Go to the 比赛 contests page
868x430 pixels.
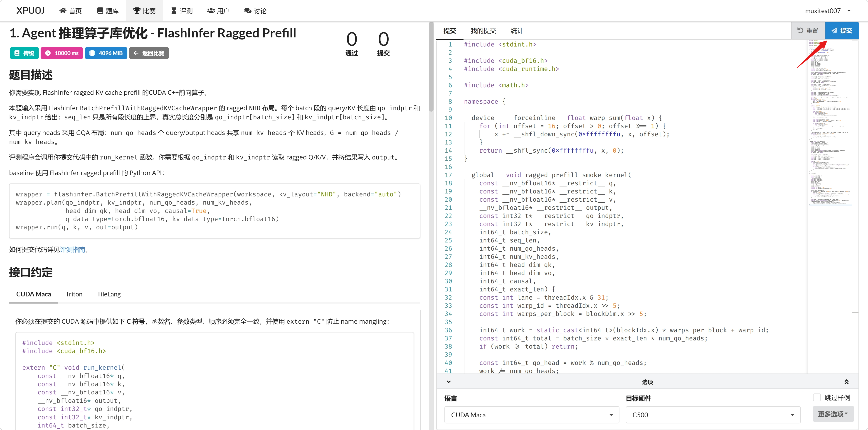pos(145,11)
